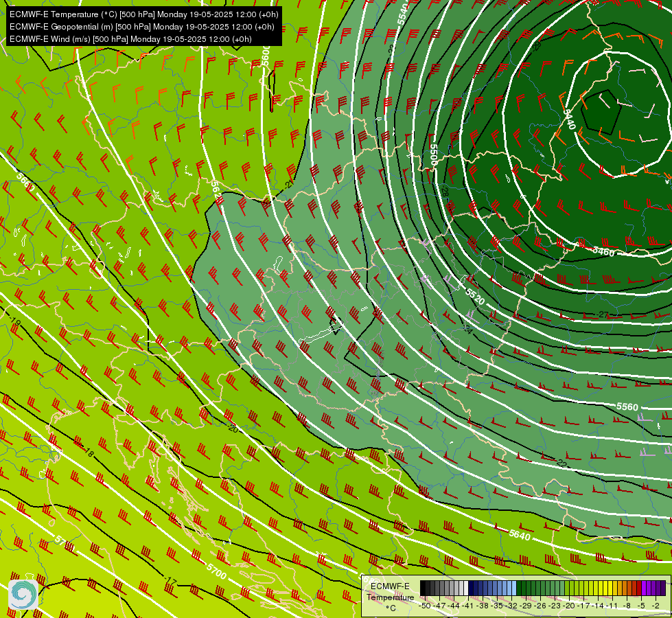
Task: Click the -35 legend tick label
Action: click(497, 606)
